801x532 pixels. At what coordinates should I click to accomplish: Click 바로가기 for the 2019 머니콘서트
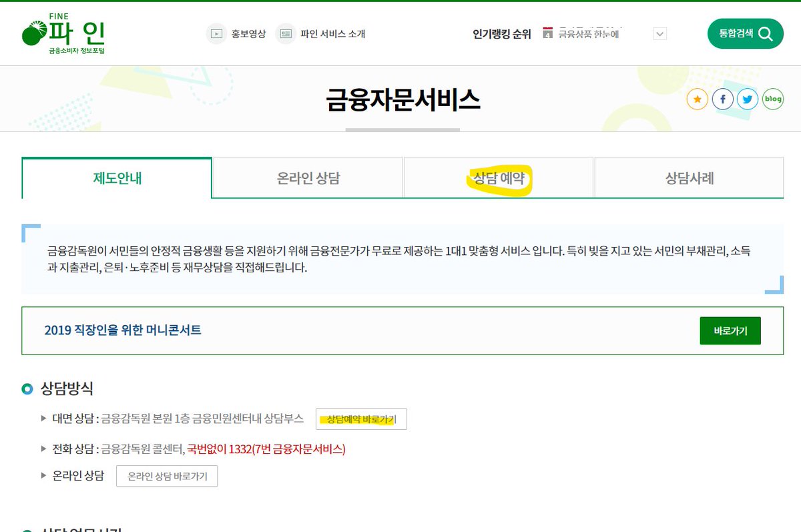click(x=730, y=330)
